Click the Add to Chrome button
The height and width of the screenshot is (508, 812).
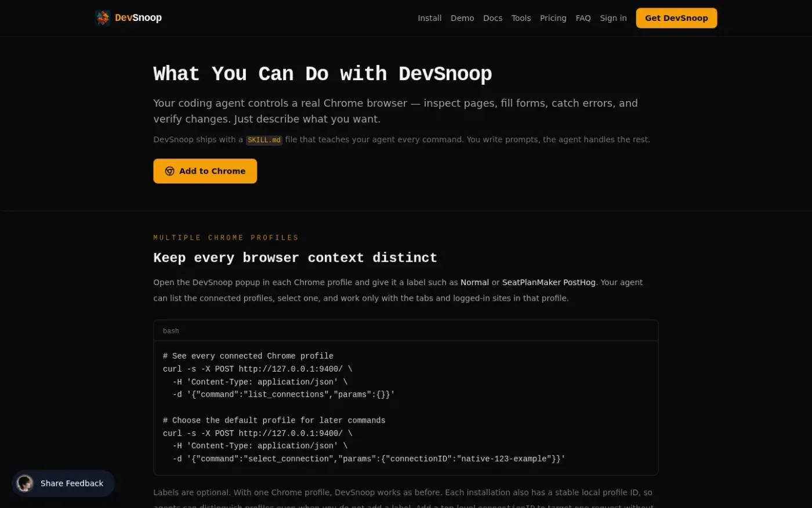[x=205, y=171]
